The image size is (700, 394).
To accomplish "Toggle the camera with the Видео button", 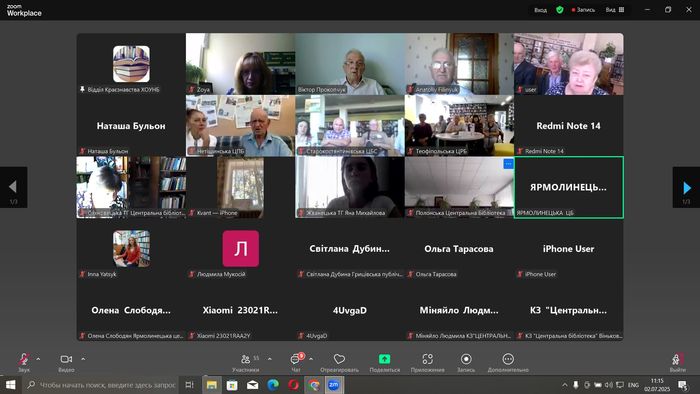I will tap(66, 362).
